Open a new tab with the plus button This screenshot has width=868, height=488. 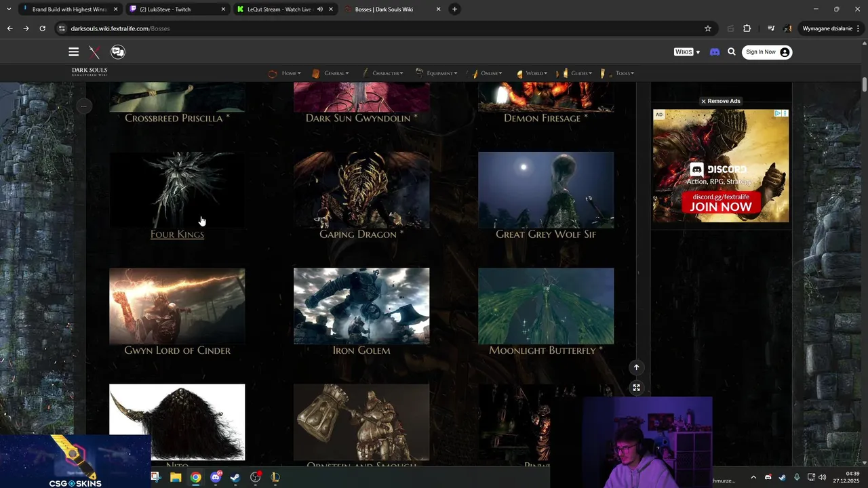(x=454, y=9)
